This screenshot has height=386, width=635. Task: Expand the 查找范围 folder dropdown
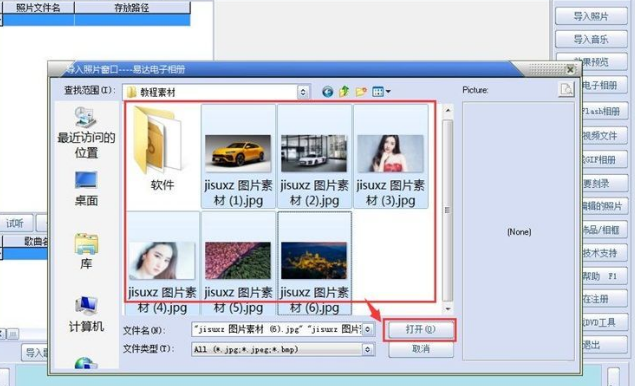(x=303, y=92)
